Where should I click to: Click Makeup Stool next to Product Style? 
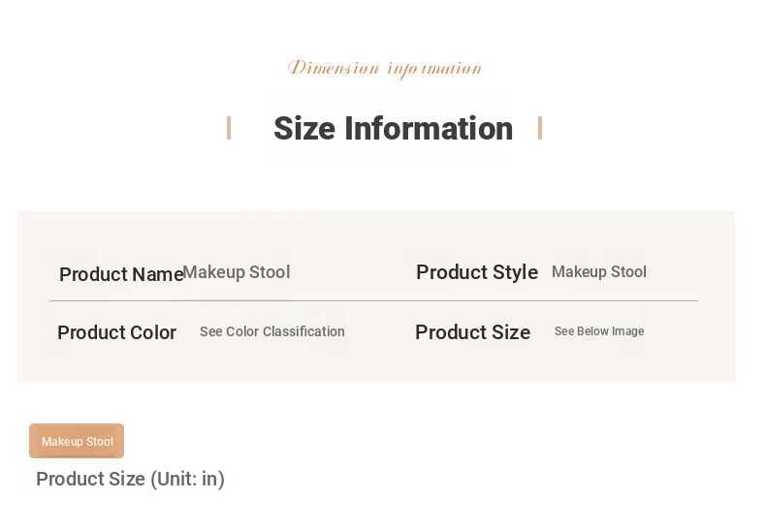(x=599, y=272)
